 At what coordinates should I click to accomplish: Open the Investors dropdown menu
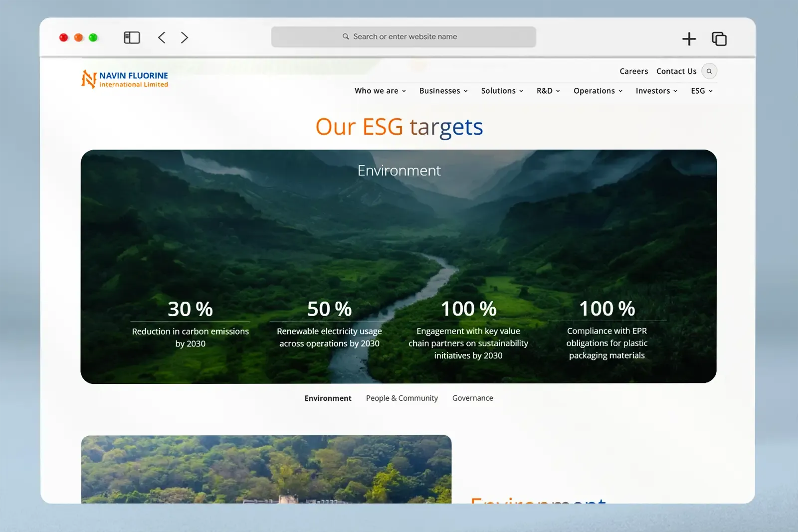tap(656, 91)
